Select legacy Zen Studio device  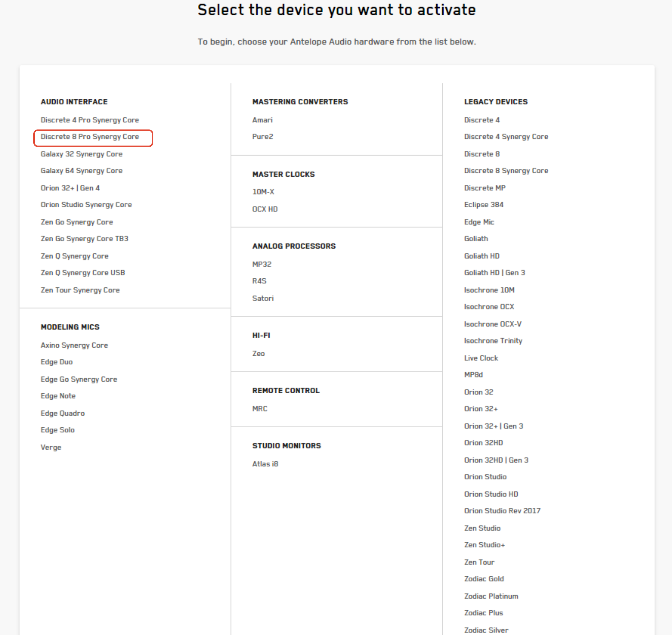[x=483, y=528]
